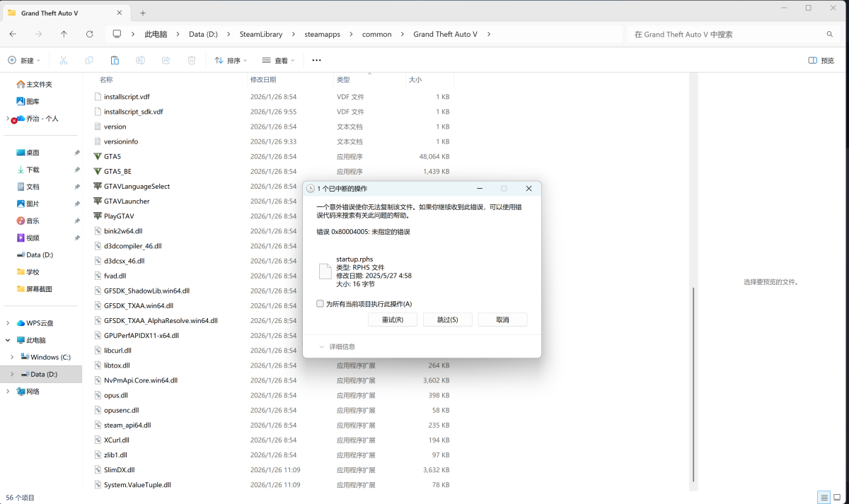Switch to thumbnail view icon in status bar
The width and height of the screenshot is (849, 504).
pos(841,498)
